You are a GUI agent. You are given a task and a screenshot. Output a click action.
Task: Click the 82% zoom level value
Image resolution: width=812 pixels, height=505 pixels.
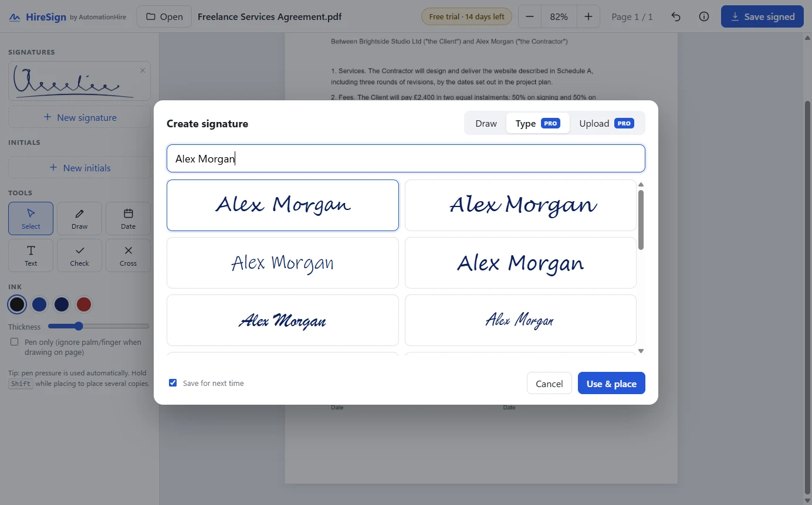(559, 16)
